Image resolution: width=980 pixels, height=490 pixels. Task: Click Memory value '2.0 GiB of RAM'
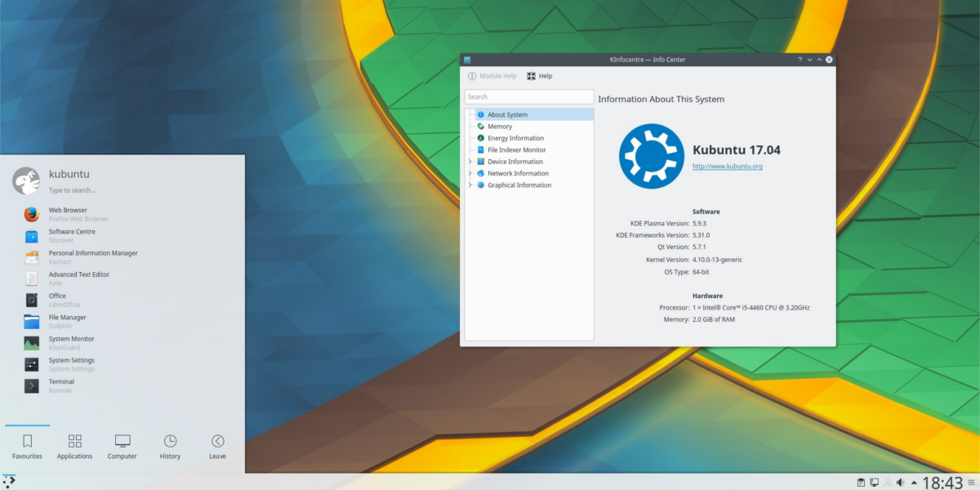coord(714,319)
